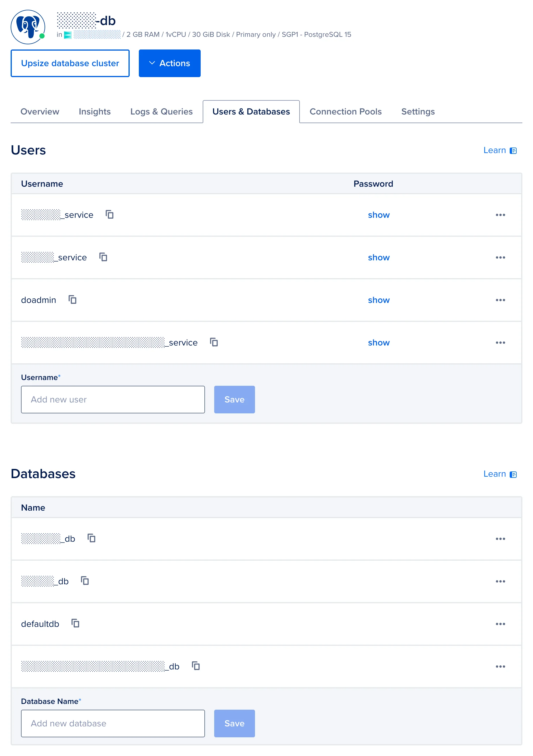Open the Logs & Queries tab

coord(161,112)
